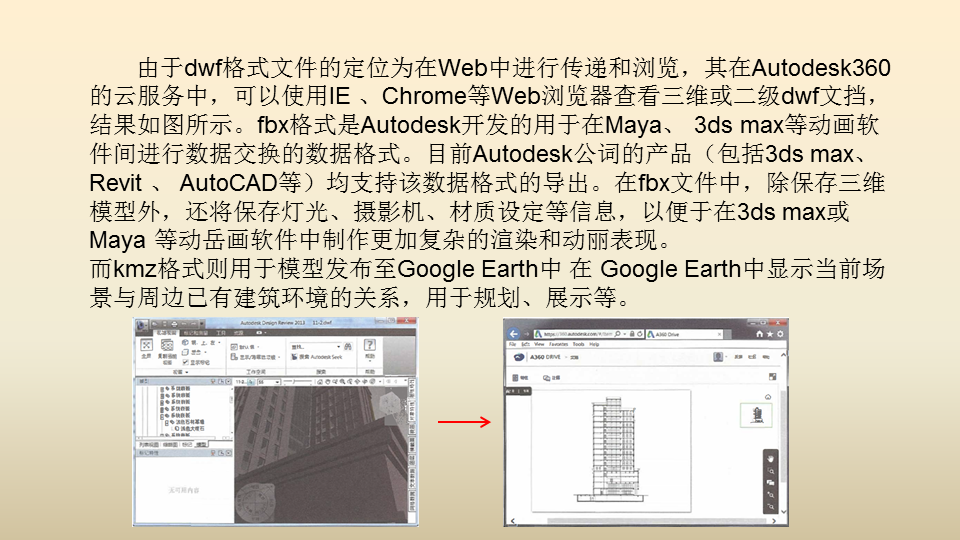This screenshot has width=960, height=540.
Task: Open the 查找 find combo box in Design Review
Action: pos(316,347)
